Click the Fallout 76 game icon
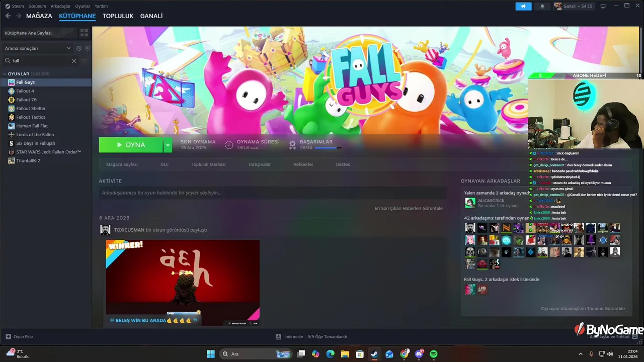This screenshot has width=644, height=362. point(12,100)
